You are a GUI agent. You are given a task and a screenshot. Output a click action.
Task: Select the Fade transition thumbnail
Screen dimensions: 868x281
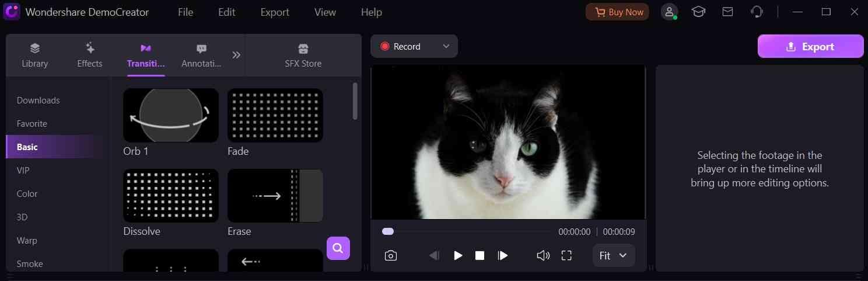click(x=275, y=115)
